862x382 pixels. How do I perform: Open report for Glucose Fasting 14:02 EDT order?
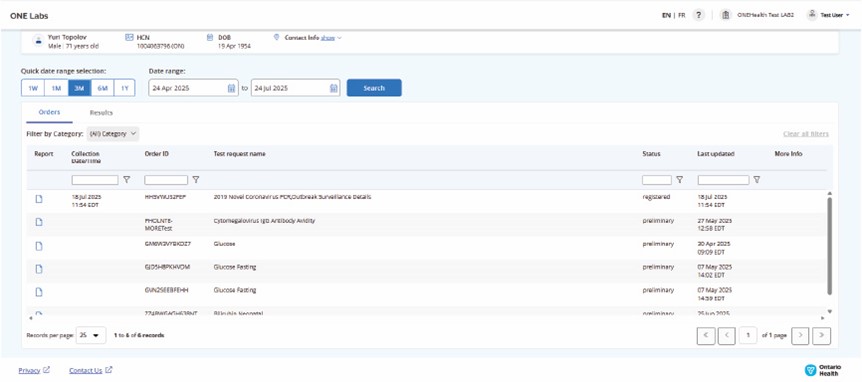pos(39,269)
